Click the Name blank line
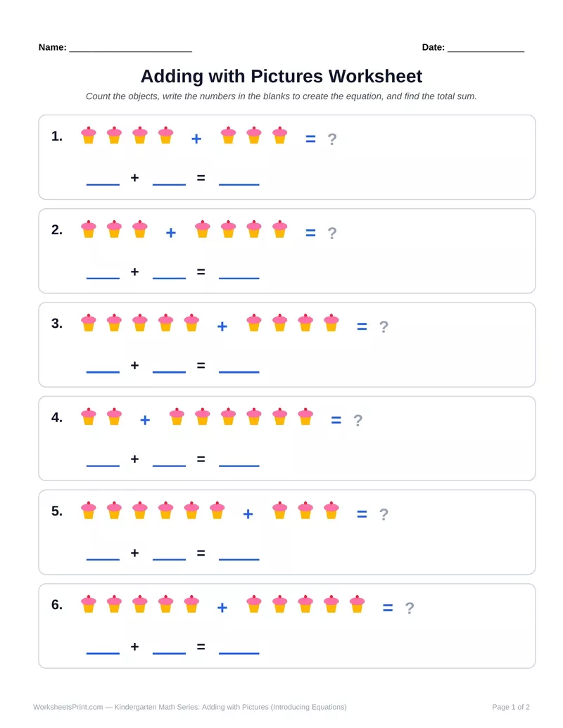 click(x=130, y=51)
